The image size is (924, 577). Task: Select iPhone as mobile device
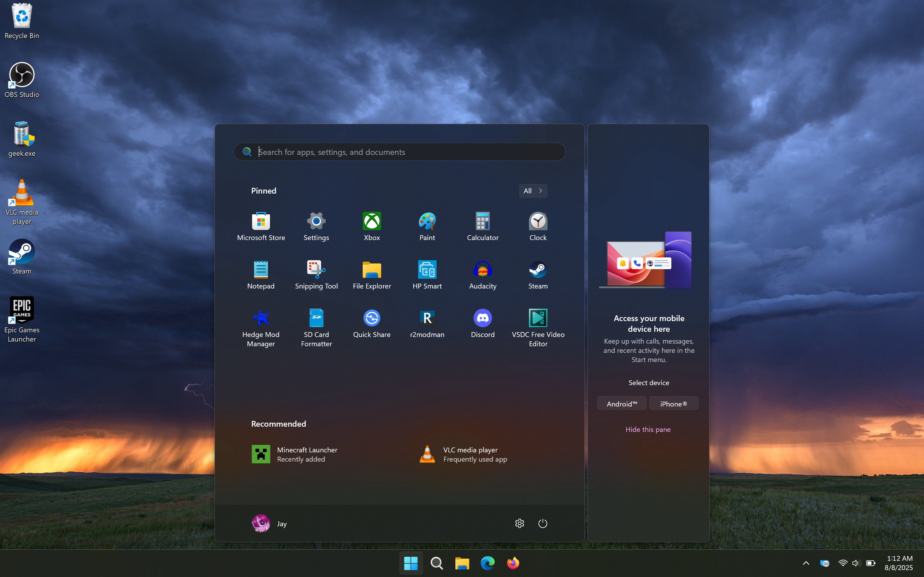coord(674,404)
